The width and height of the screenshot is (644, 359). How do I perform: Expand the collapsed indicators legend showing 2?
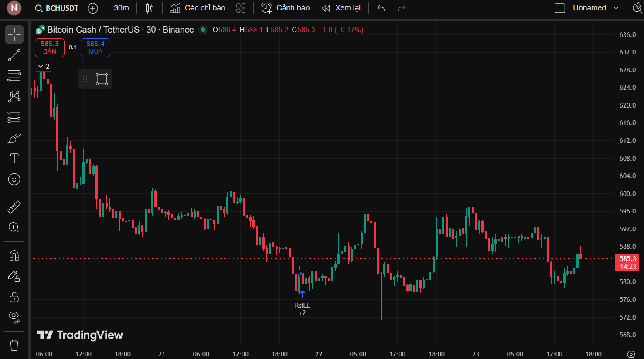(x=44, y=66)
